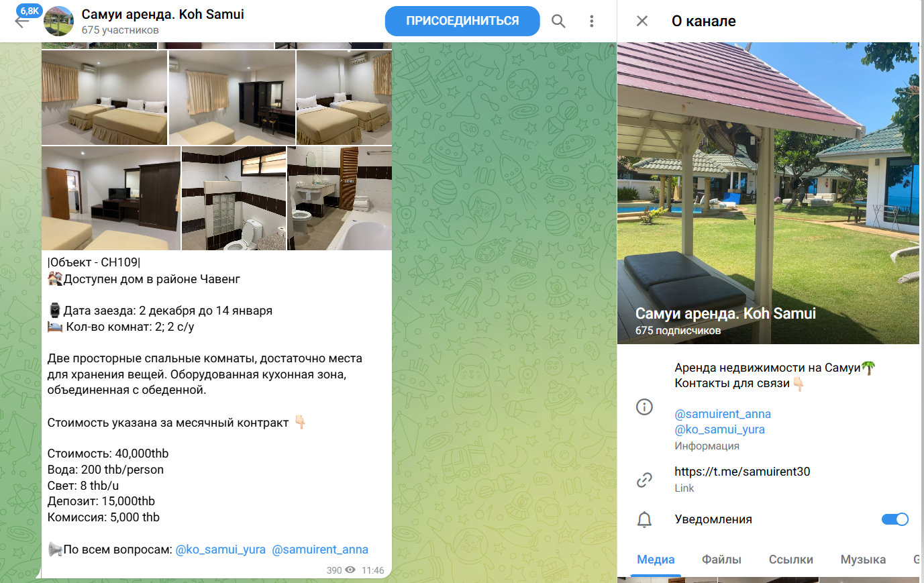Copy the https://t.me/samuirent30 link
924x583 pixels.
pos(742,472)
